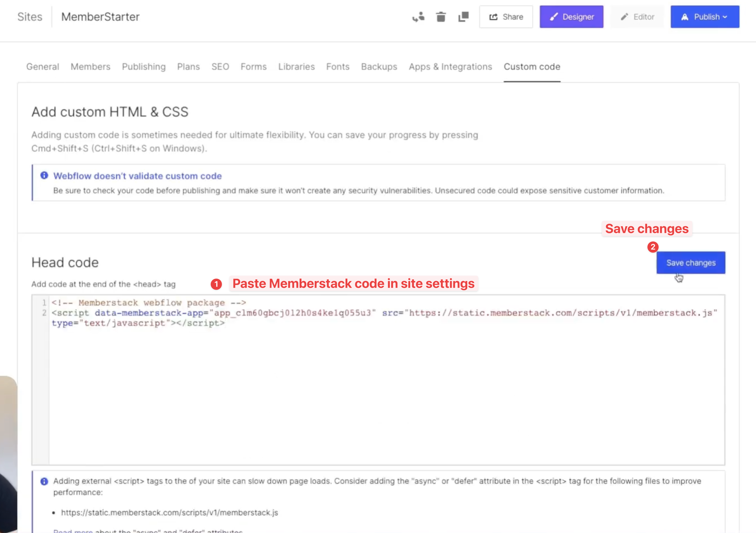Screen dimensions: 756x533
Task: Select the Custom code tab
Action: [532, 67]
